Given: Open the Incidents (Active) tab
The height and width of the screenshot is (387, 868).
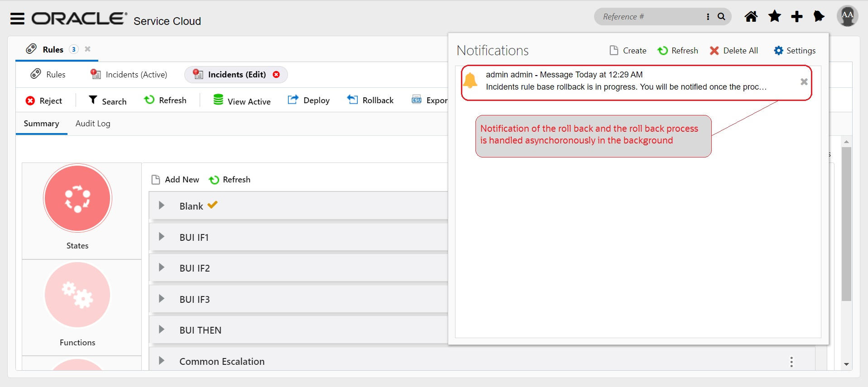Looking at the screenshot, I should [129, 75].
